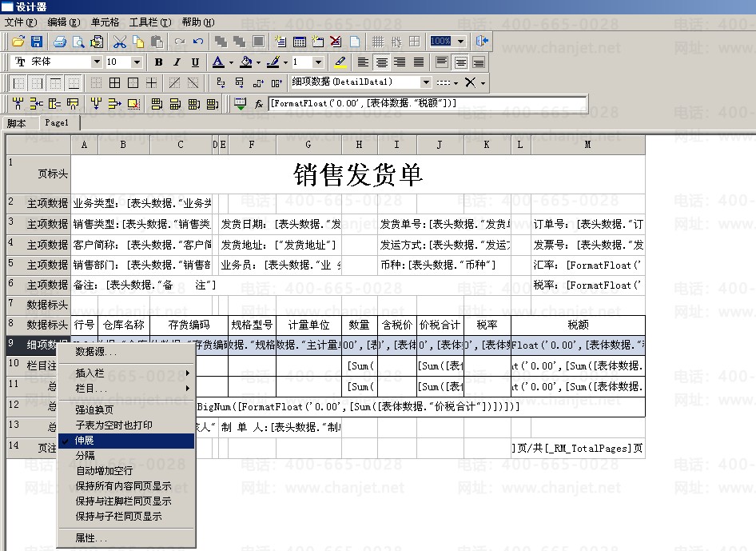The image size is (756, 551).
Task: Open the font color A dropdown arrow
Action: 231,62
